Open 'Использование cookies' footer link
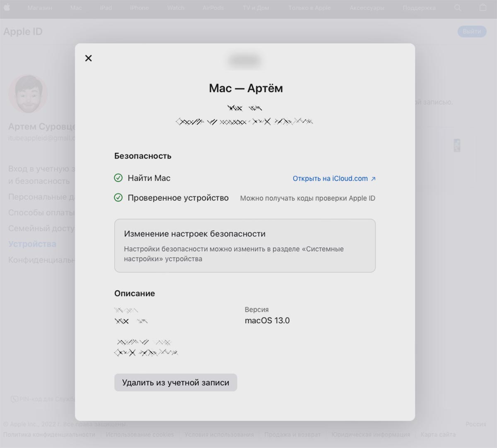Image resolution: width=497 pixels, height=448 pixels. pos(140,435)
